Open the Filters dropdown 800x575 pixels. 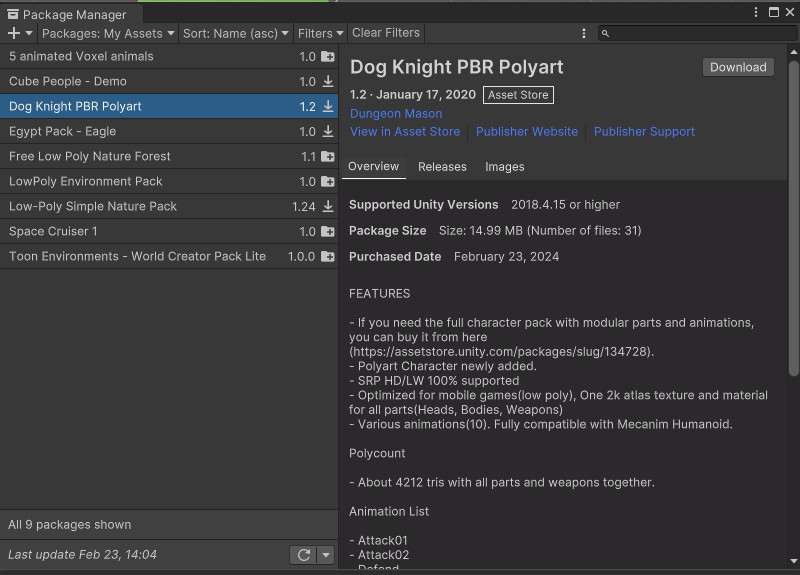(320, 33)
